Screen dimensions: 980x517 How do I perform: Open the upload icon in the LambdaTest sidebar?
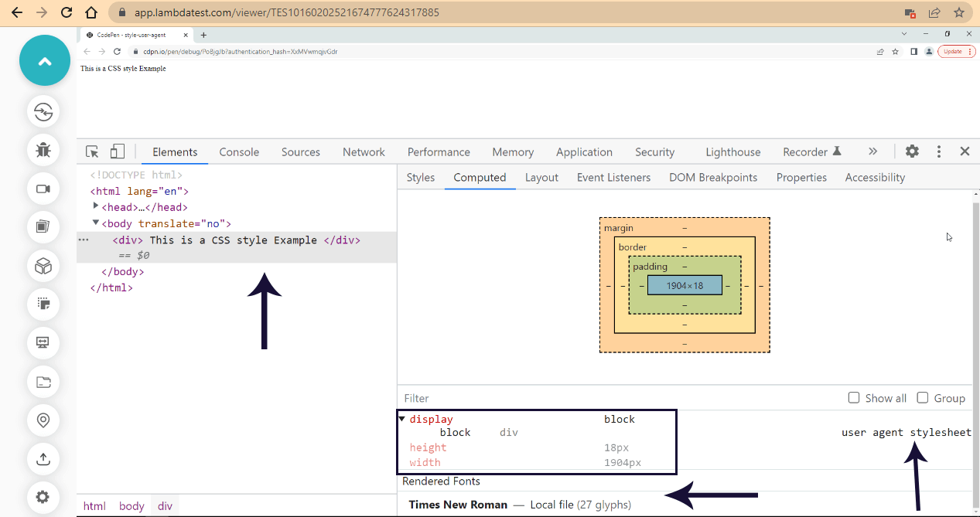tap(43, 459)
